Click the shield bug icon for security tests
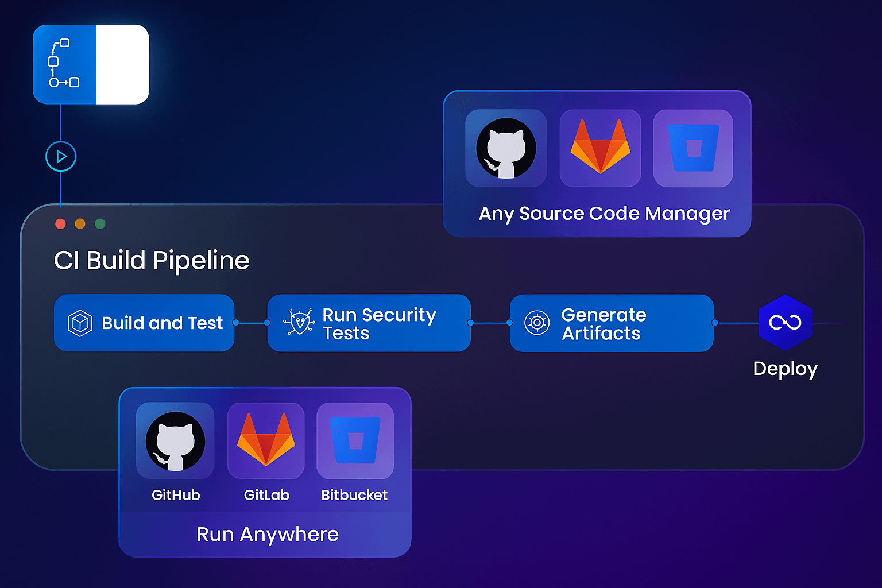This screenshot has height=588, width=882. click(x=299, y=322)
